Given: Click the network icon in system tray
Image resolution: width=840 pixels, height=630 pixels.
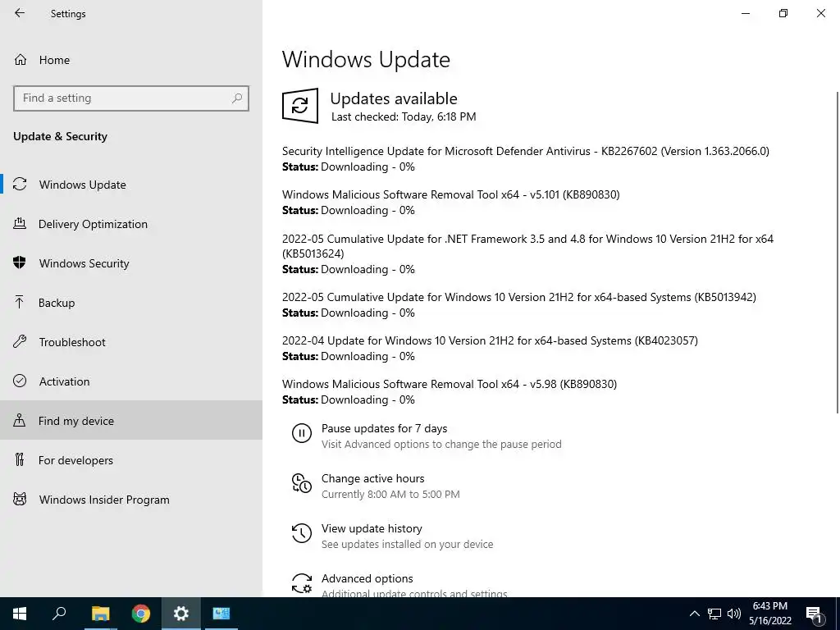Looking at the screenshot, I should click(714, 614).
